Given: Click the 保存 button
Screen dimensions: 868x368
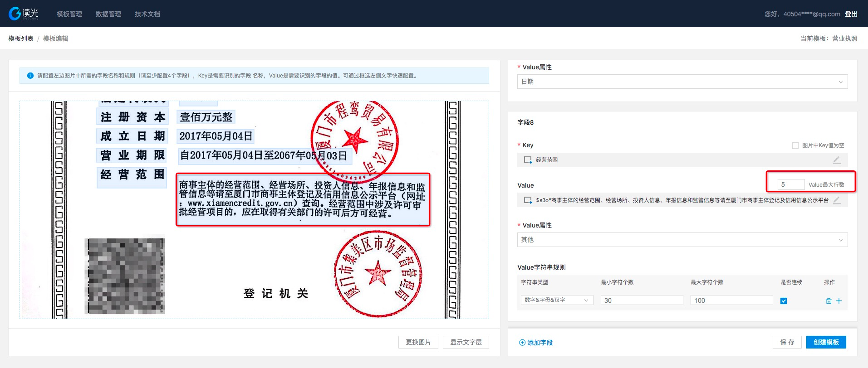Looking at the screenshot, I should coord(787,342).
